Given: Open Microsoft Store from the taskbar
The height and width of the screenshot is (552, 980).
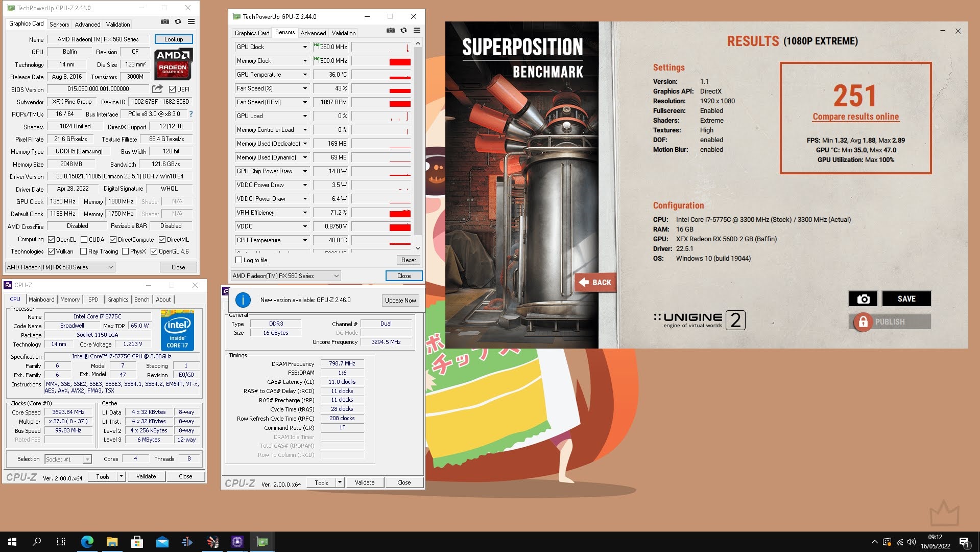Looking at the screenshot, I should pos(137,542).
